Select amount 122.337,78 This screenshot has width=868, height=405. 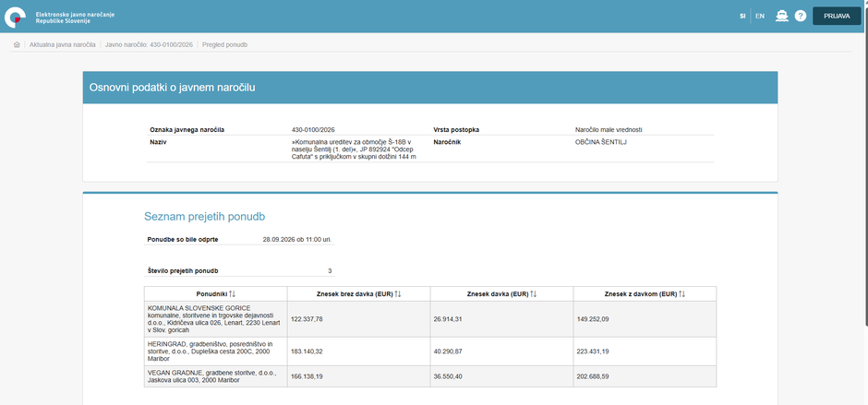pyautogui.click(x=307, y=319)
